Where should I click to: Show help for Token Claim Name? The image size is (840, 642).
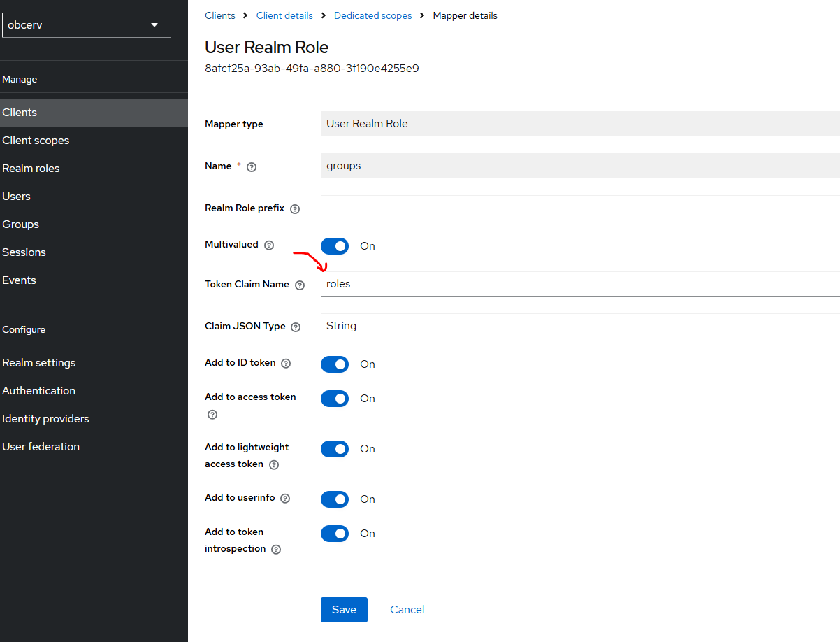click(x=300, y=285)
